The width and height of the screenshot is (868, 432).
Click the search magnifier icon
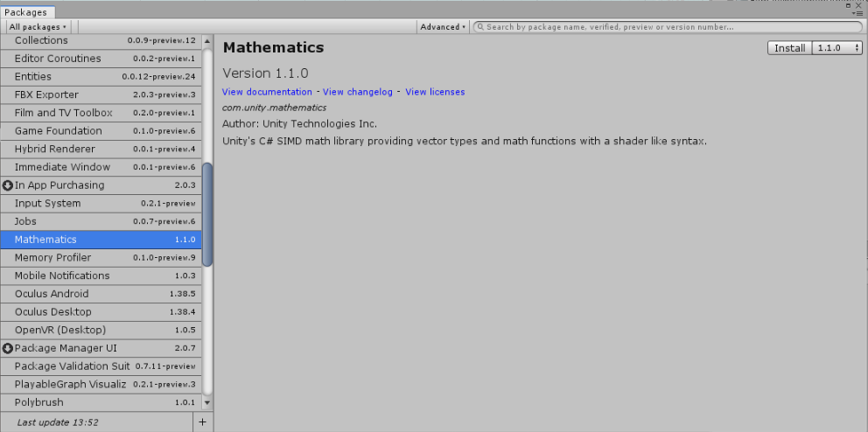[x=480, y=27]
